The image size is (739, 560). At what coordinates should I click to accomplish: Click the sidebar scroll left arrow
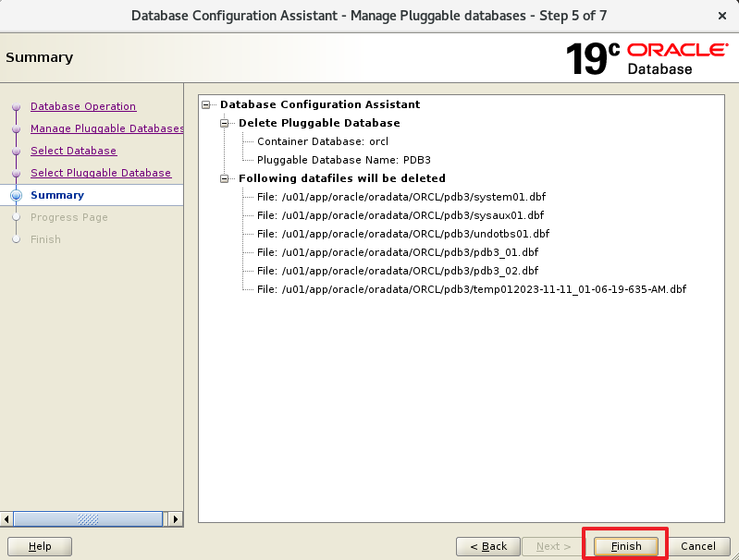(6, 519)
